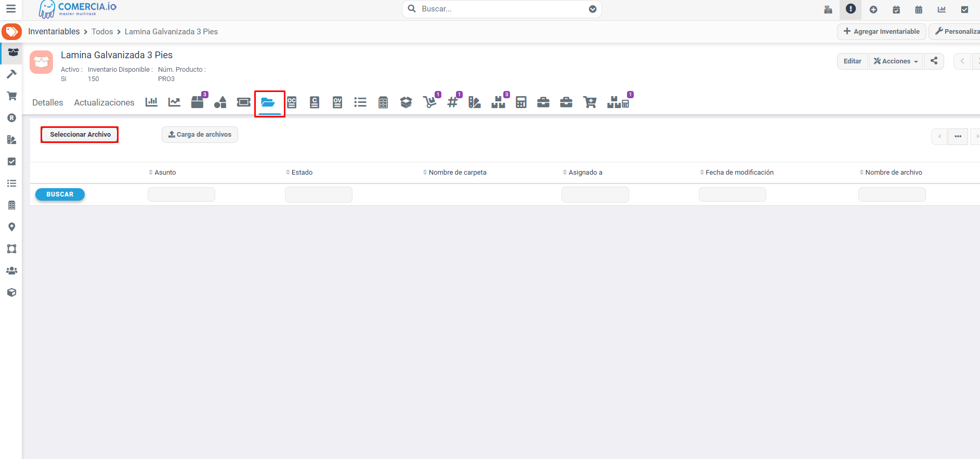Click the Carga de archivos button
Screen dimensions: 980x459
pyautogui.click(x=200, y=135)
